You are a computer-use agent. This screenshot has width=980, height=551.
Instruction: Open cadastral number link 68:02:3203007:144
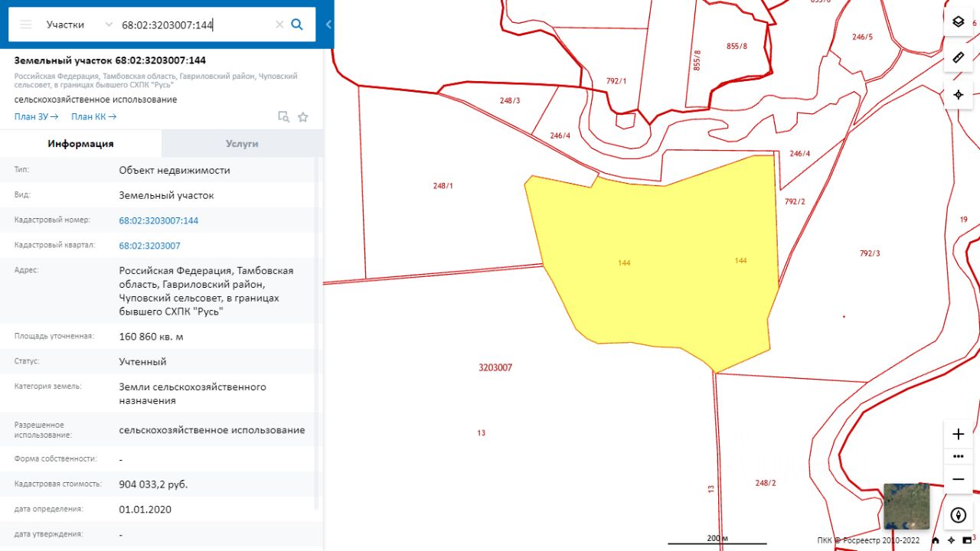[x=158, y=220]
